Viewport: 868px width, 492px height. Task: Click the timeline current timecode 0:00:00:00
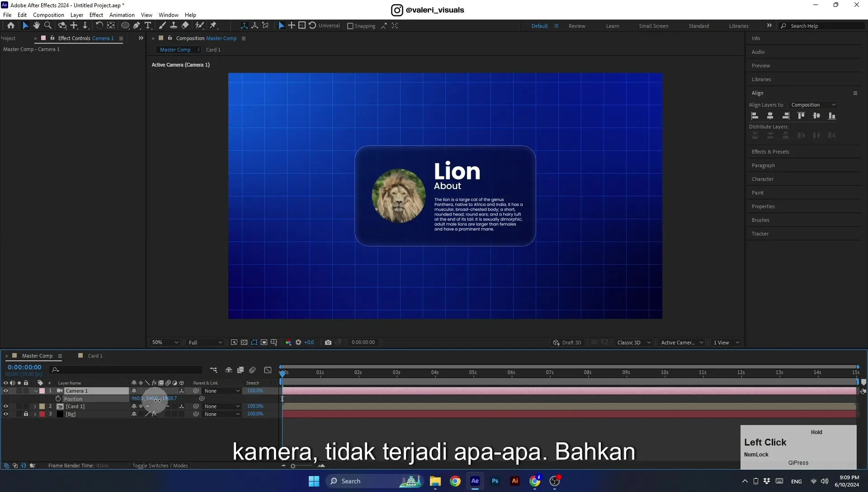coord(24,367)
